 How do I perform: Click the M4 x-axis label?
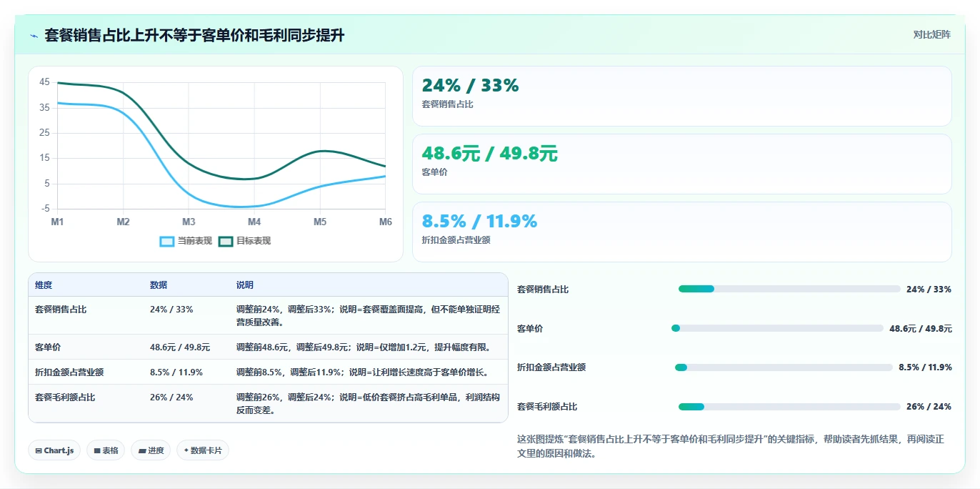click(254, 222)
